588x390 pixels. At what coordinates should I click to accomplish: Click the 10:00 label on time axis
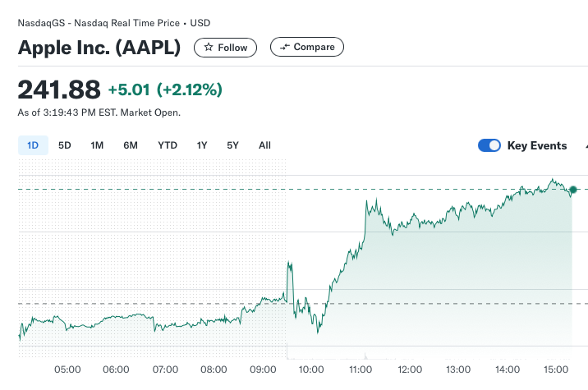311,369
